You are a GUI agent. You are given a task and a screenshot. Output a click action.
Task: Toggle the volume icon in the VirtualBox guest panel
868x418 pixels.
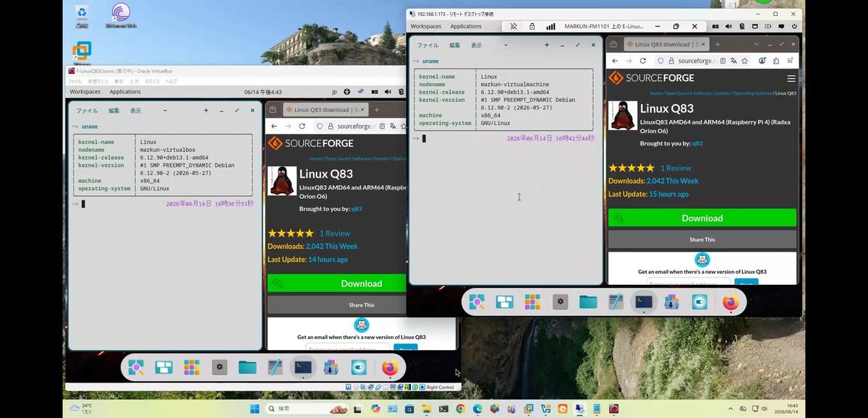click(x=387, y=92)
